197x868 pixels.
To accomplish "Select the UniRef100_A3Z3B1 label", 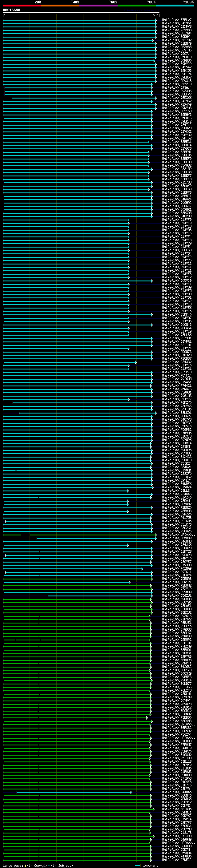I will 176,338.
